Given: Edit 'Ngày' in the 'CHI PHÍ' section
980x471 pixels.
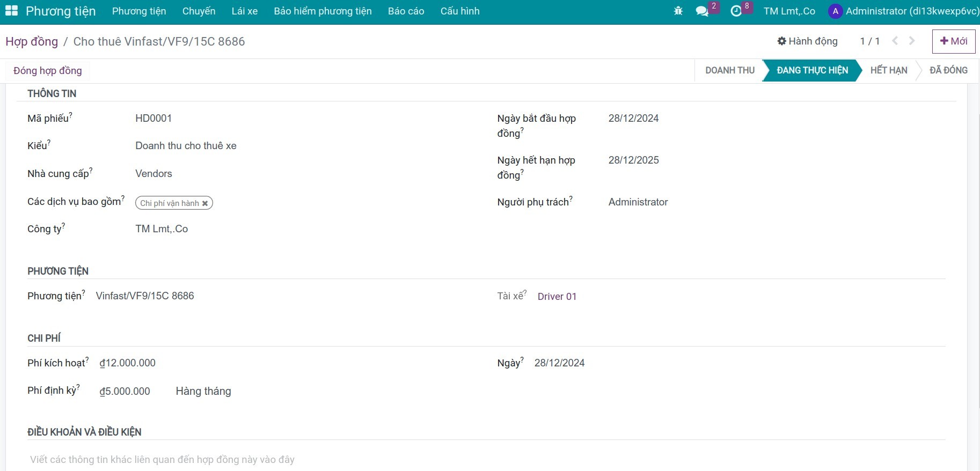Looking at the screenshot, I should point(560,363).
